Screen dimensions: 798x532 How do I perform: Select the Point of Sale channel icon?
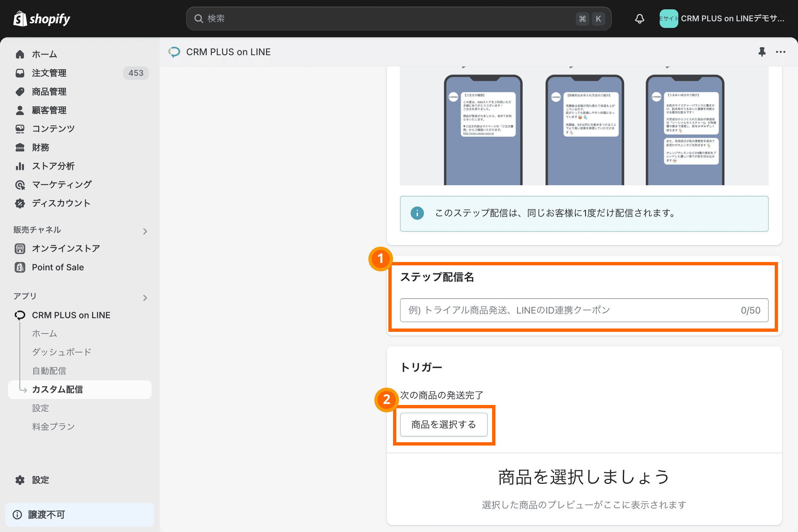20,267
